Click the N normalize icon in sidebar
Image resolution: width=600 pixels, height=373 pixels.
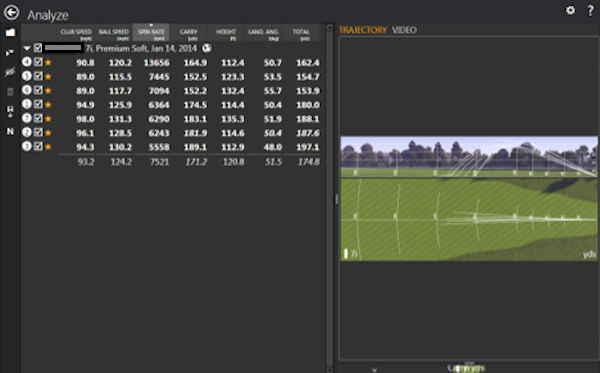[10, 132]
